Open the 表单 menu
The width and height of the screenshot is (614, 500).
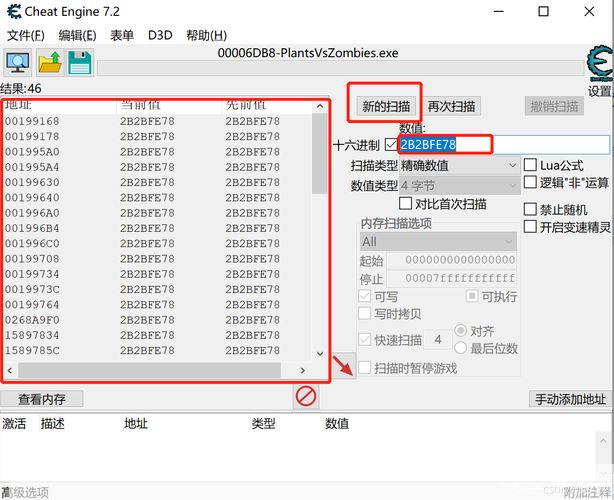click(122, 36)
